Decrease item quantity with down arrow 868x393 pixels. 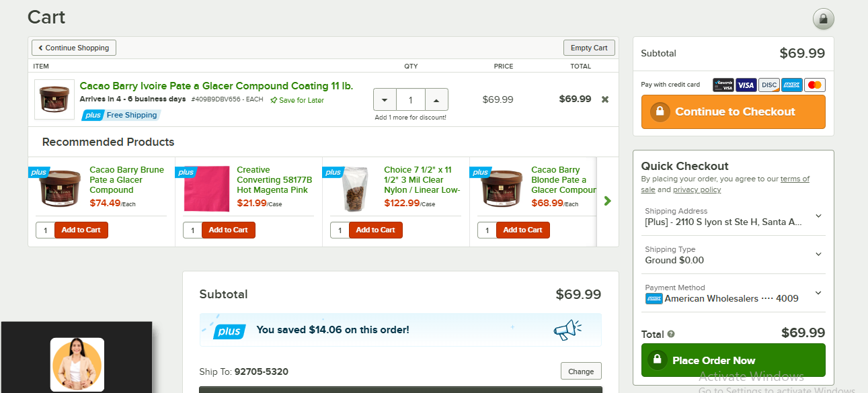coord(385,100)
